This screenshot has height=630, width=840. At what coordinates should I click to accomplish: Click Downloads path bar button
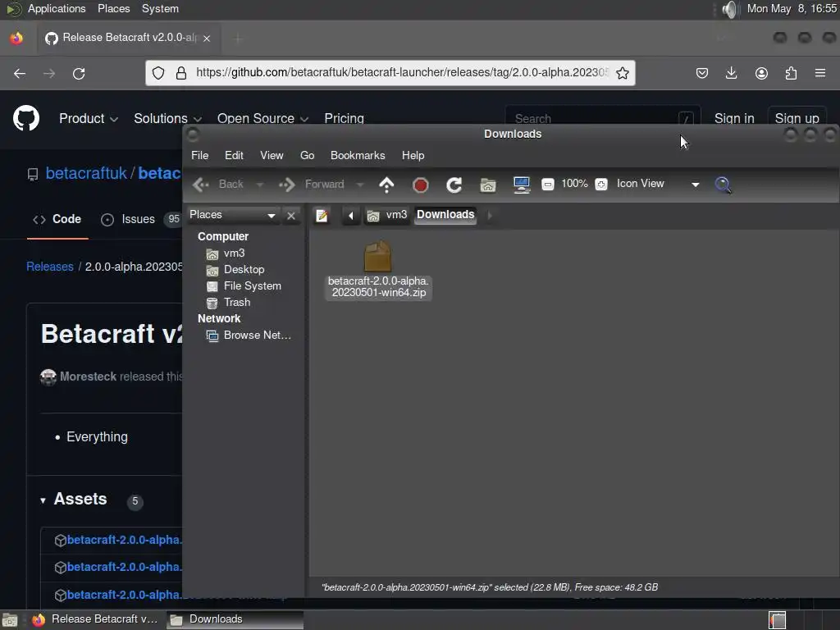coord(445,215)
